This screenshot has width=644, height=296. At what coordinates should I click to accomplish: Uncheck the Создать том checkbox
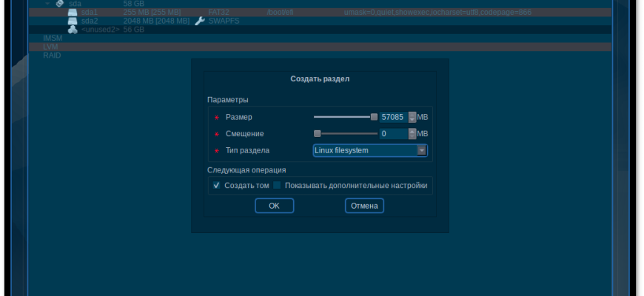pos(217,186)
